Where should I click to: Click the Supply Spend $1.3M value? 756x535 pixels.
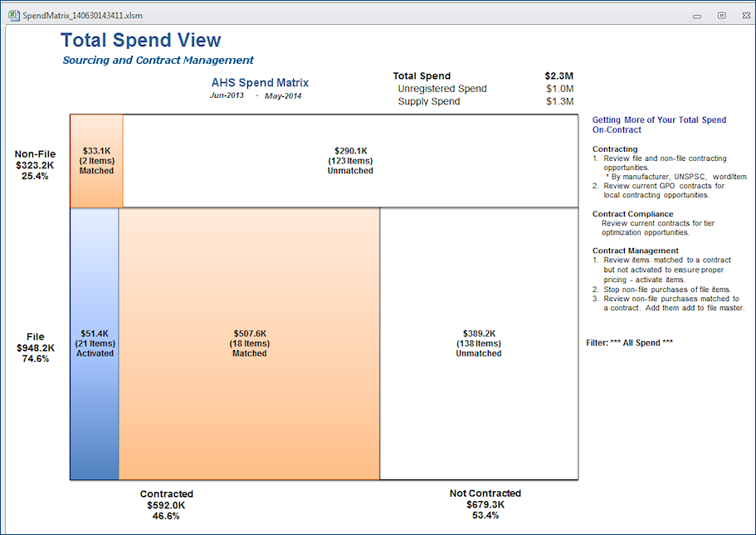(559, 101)
